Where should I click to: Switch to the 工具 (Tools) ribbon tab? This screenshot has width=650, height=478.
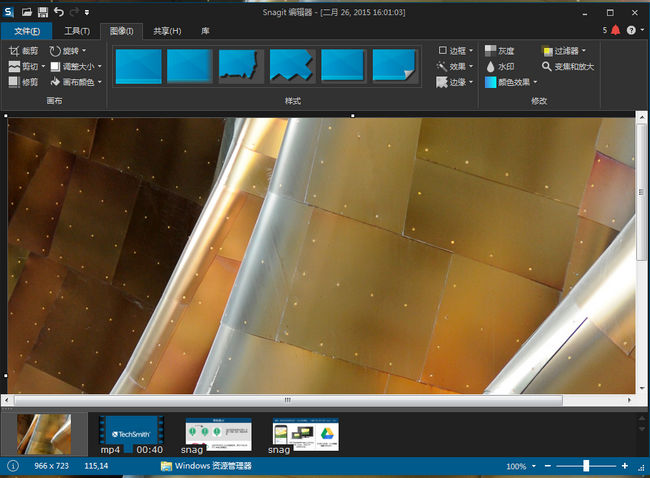[77, 31]
